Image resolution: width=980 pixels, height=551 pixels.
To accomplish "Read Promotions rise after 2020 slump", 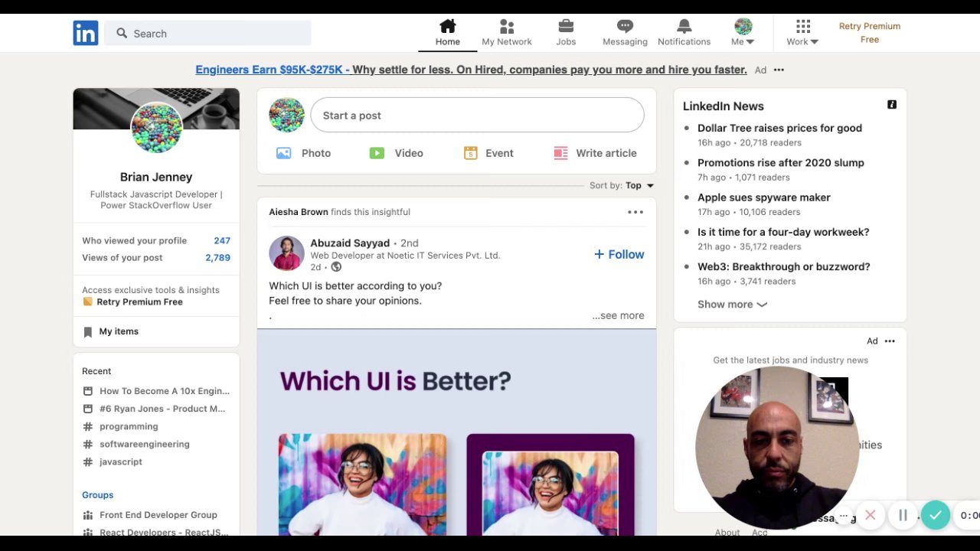I will click(x=780, y=162).
